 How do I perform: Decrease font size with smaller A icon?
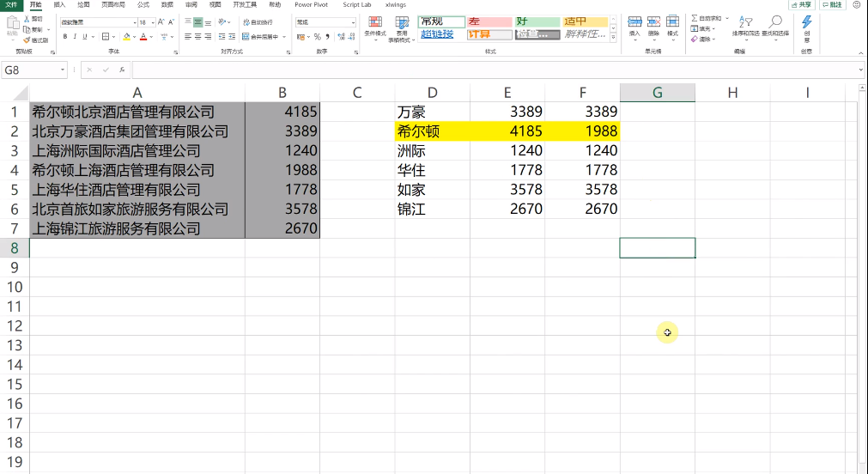point(171,22)
